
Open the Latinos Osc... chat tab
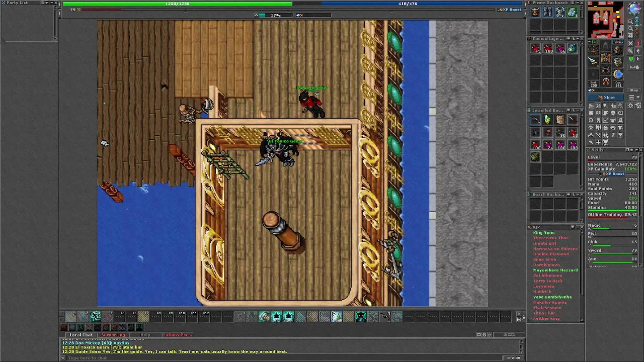pos(177,335)
